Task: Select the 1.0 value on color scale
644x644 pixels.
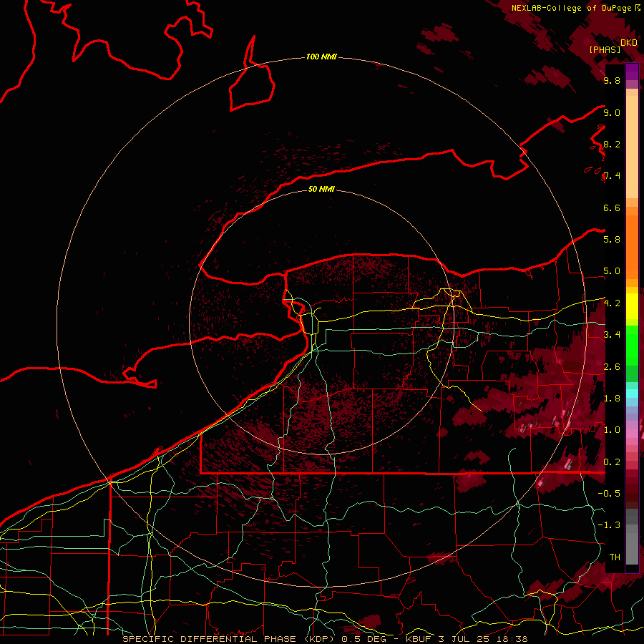Action: (x=612, y=430)
